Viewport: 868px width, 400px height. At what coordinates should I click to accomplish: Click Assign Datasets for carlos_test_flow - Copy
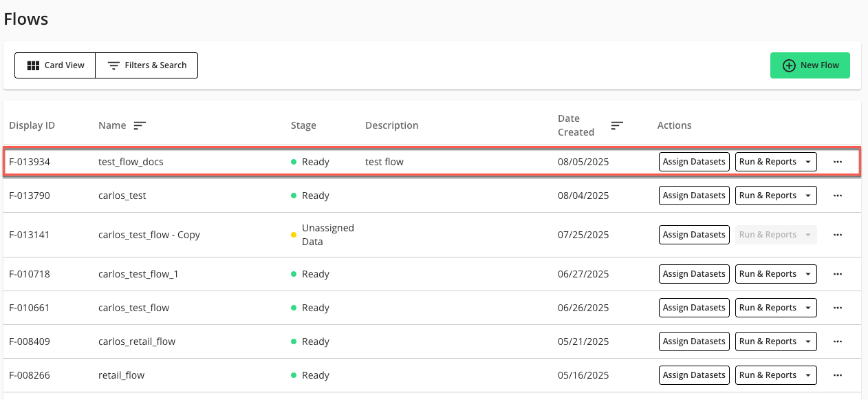(x=694, y=234)
